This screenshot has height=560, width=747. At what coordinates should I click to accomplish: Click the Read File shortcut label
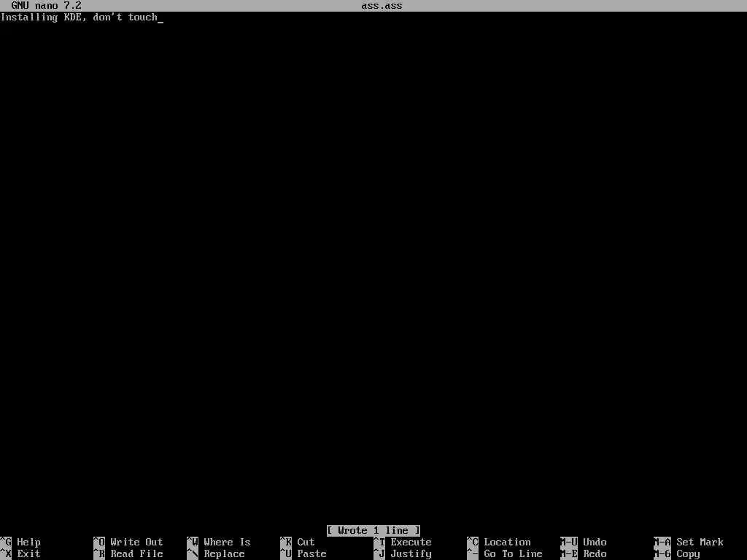(x=136, y=554)
